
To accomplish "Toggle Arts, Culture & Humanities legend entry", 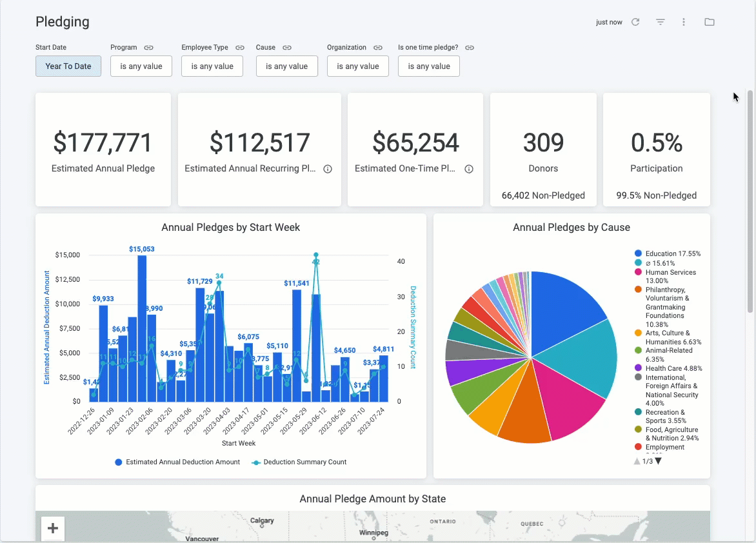I will coord(668,337).
